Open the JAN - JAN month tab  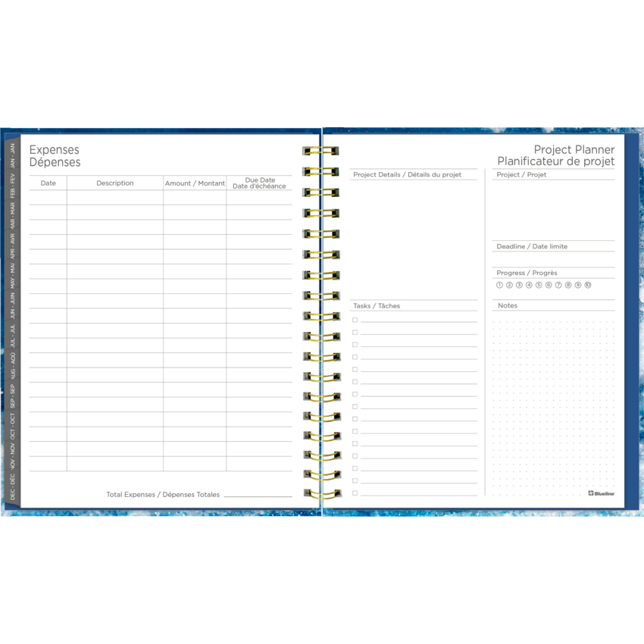[13, 155]
